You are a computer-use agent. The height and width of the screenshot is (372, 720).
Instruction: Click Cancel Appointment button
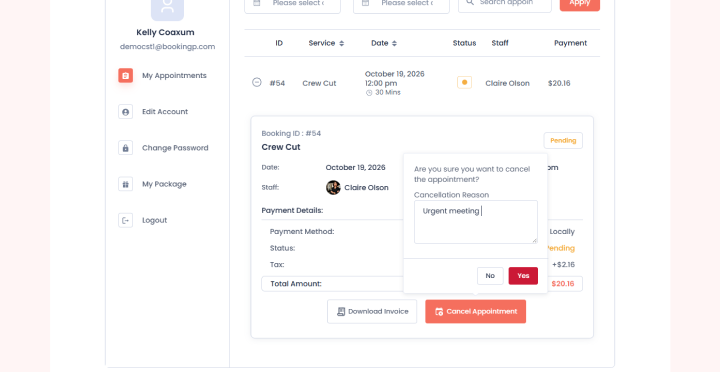(475, 311)
